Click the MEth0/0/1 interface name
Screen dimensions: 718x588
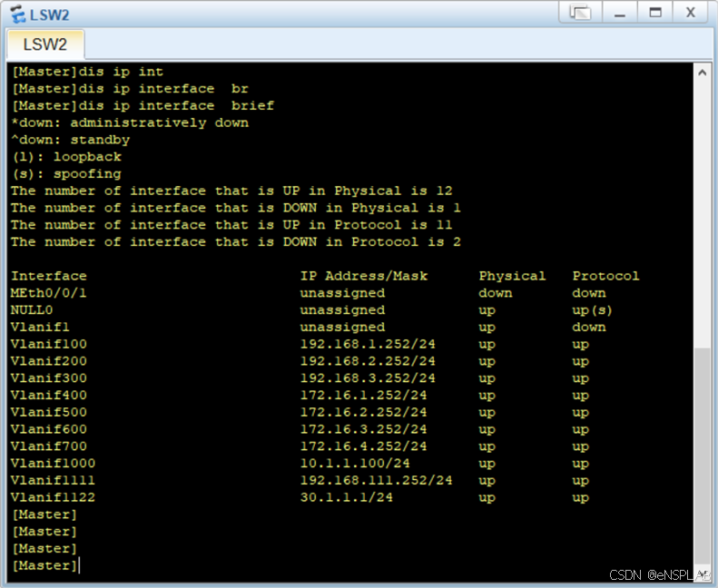coord(48,293)
